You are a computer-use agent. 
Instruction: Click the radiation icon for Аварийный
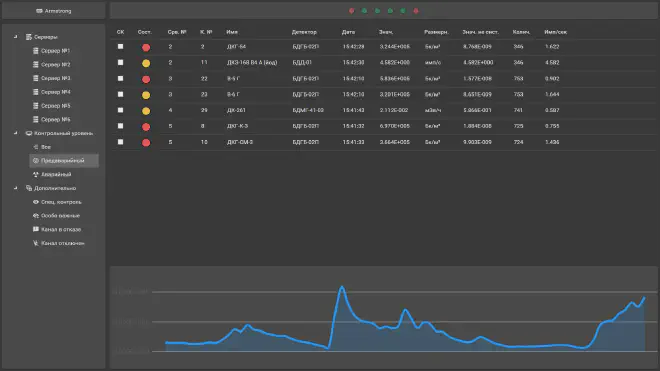click(x=36, y=174)
